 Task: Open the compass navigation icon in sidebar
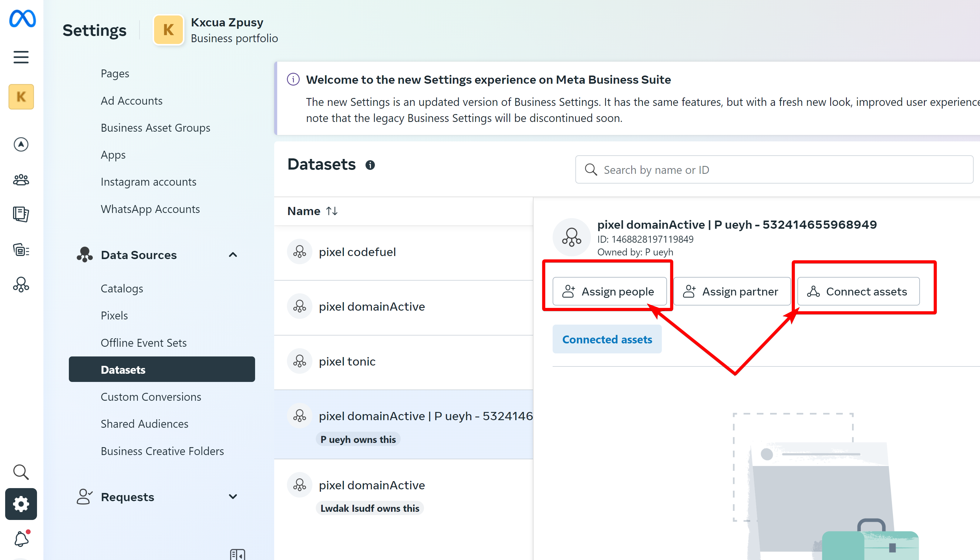[x=21, y=144]
